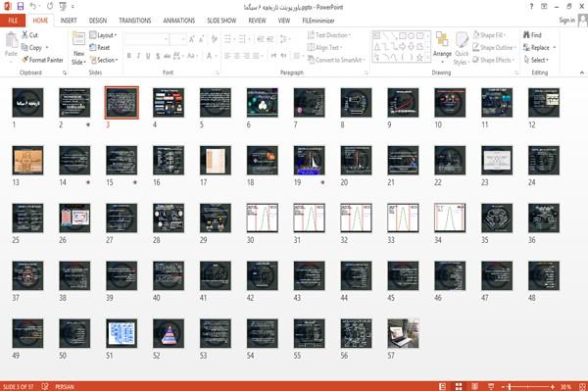Click the PERSIAN language indicator
The width and height of the screenshot is (588, 391).
tap(64, 387)
